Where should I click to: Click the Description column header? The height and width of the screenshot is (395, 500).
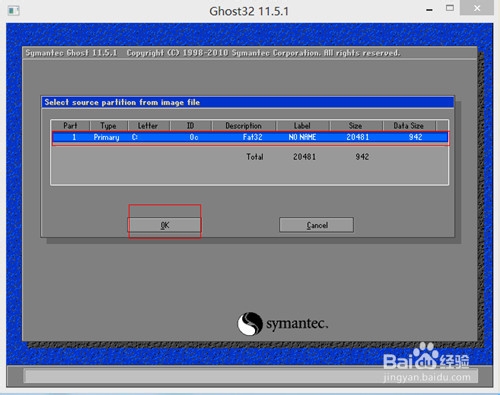[x=243, y=126]
